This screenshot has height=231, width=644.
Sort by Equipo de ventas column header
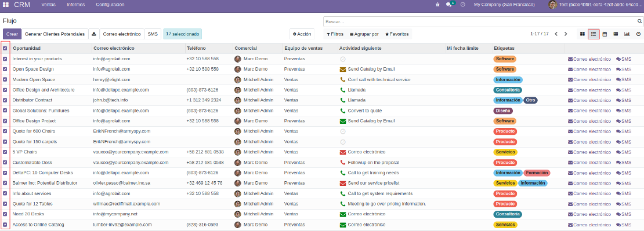pos(303,48)
